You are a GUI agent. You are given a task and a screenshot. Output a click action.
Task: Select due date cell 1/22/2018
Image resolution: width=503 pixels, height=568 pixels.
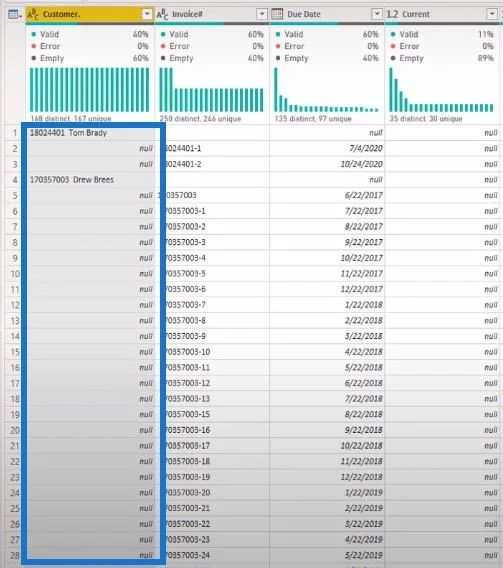(327, 305)
